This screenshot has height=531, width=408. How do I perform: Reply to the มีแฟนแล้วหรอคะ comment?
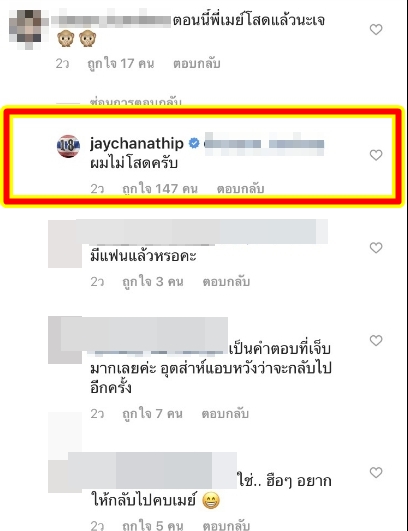point(226,281)
